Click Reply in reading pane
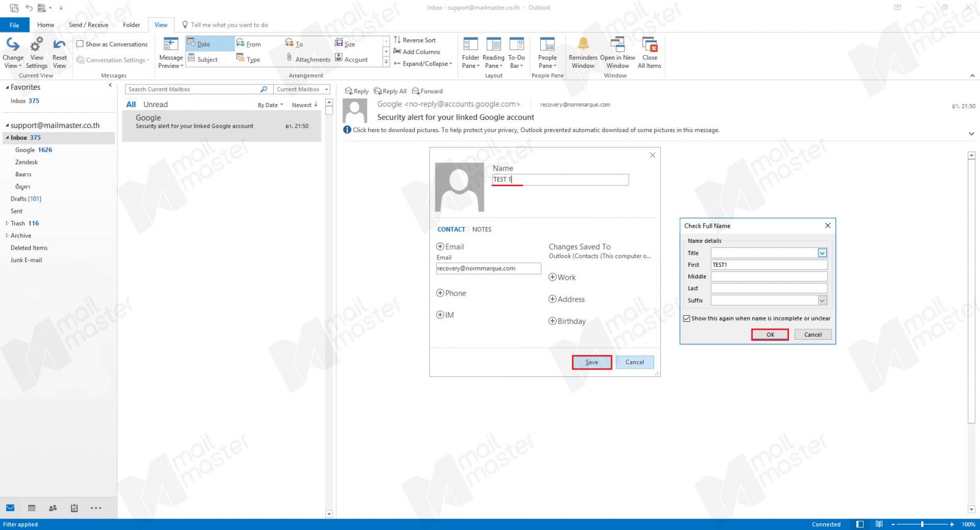 (x=356, y=91)
